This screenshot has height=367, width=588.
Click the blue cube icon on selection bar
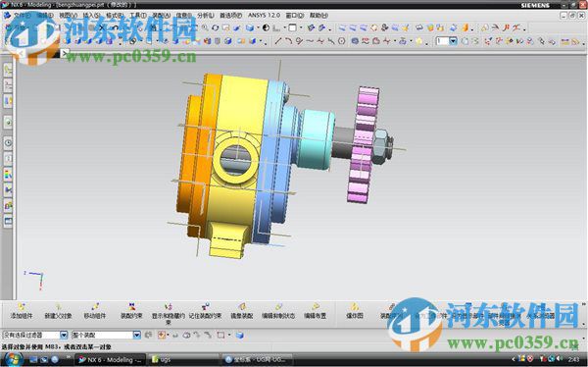pos(240,335)
